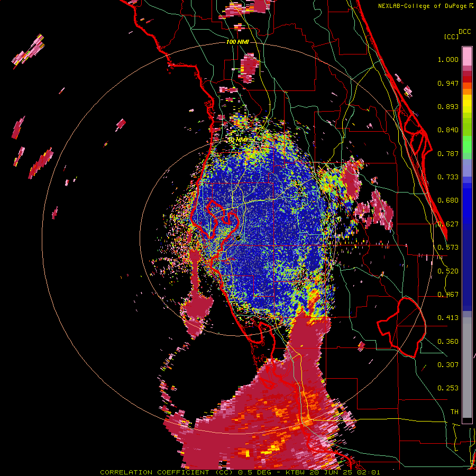This screenshot has width=476, height=476.
Task: Click the DCC label above the color bar
Action: coord(465,32)
